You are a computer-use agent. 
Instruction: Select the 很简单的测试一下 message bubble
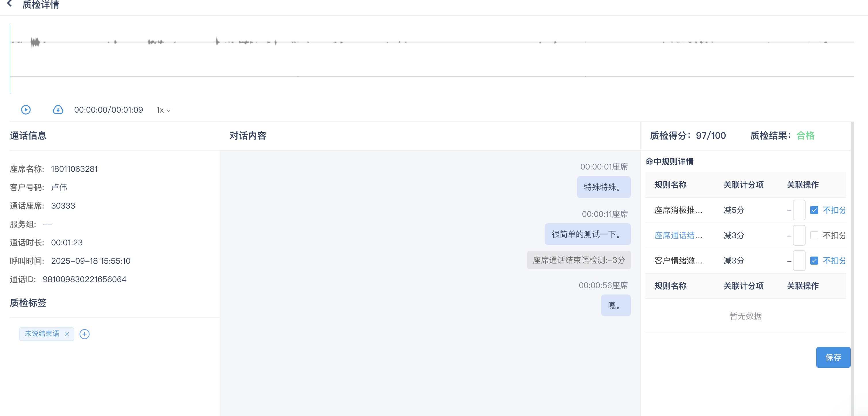(x=587, y=234)
